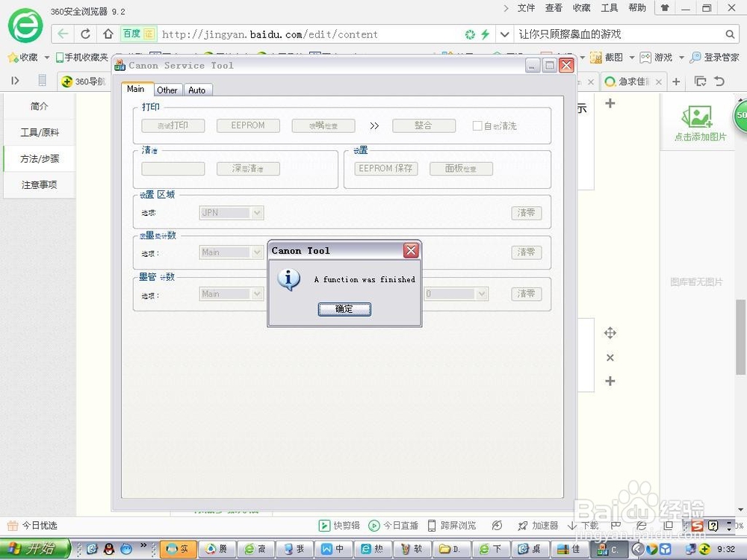
Task: Click 跨屏浏览 in status bar
Action: [x=452, y=525]
